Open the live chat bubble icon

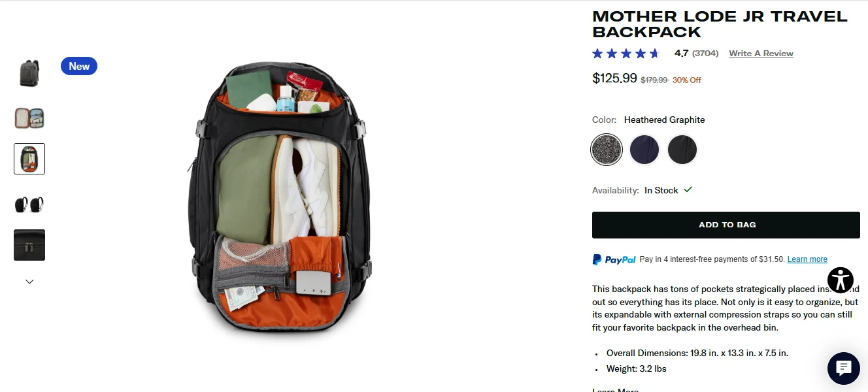[x=844, y=368]
